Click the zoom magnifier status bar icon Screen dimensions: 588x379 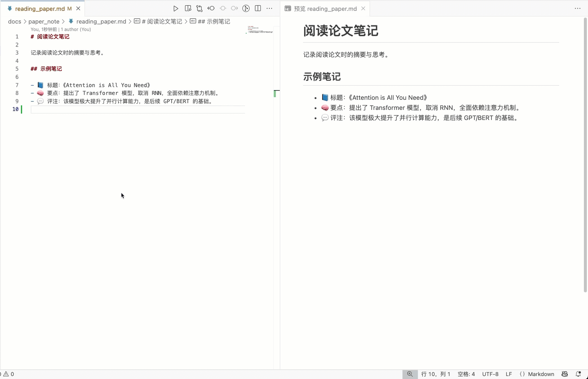click(x=410, y=374)
